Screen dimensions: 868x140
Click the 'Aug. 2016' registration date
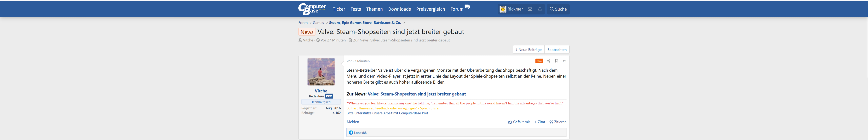click(333, 108)
